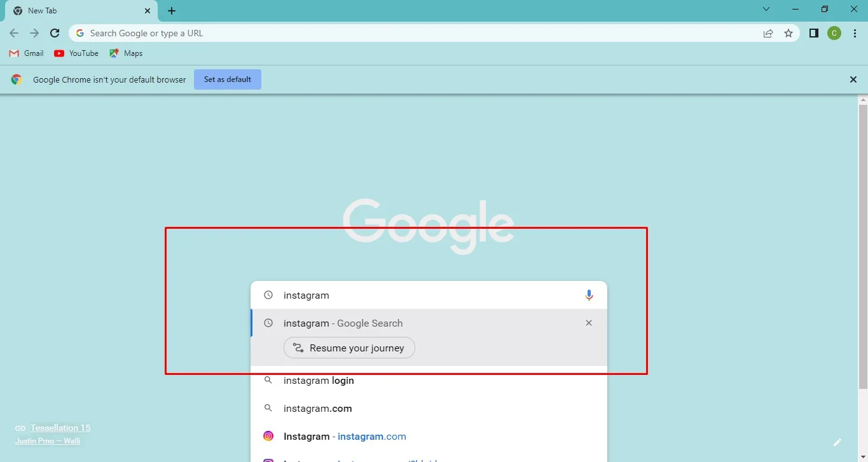868x462 pixels.
Task: Open the Maps bookmark
Action: coord(126,53)
